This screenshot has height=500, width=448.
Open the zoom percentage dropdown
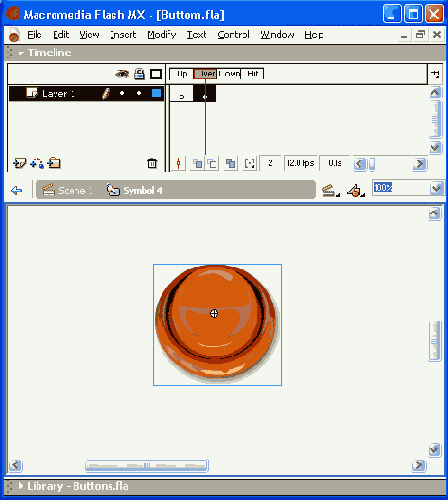[x=437, y=189]
